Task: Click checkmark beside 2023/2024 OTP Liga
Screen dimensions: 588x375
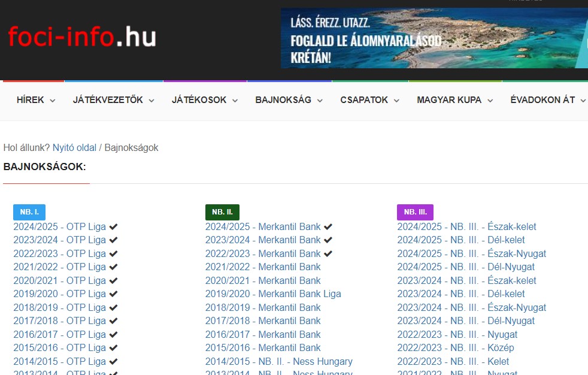Action: (113, 240)
